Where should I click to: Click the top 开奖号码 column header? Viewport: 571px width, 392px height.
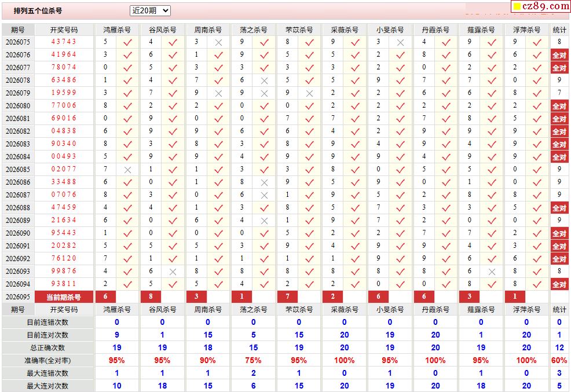64,30
